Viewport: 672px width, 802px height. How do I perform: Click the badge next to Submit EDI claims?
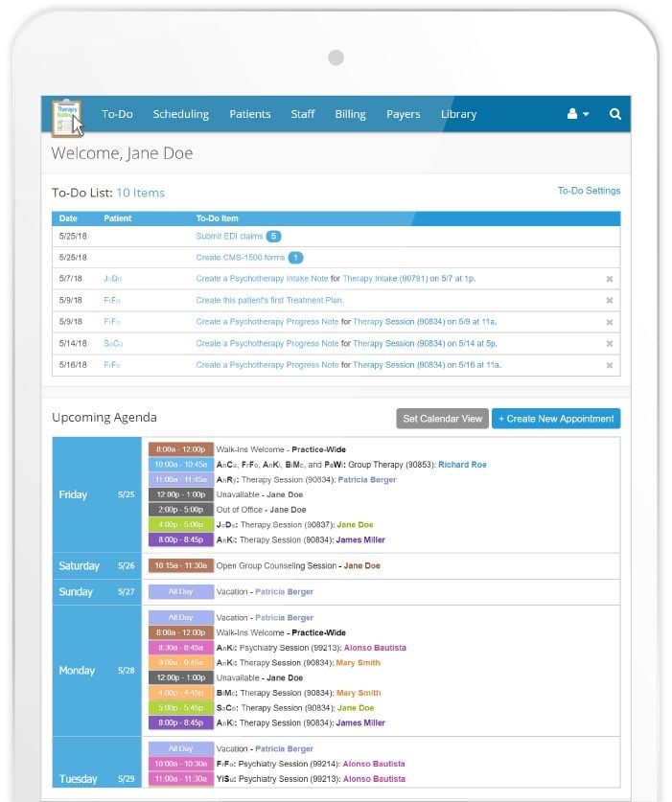click(x=273, y=236)
